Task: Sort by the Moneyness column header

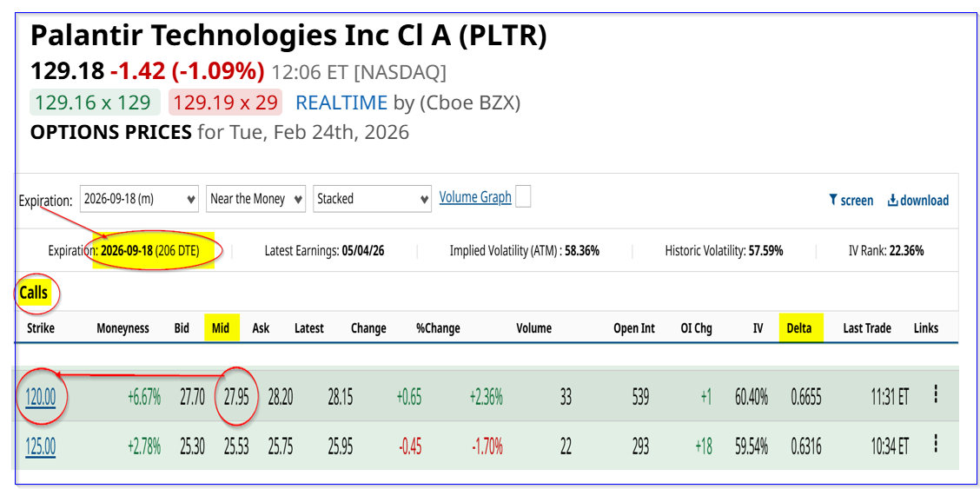Action: [x=122, y=328]
